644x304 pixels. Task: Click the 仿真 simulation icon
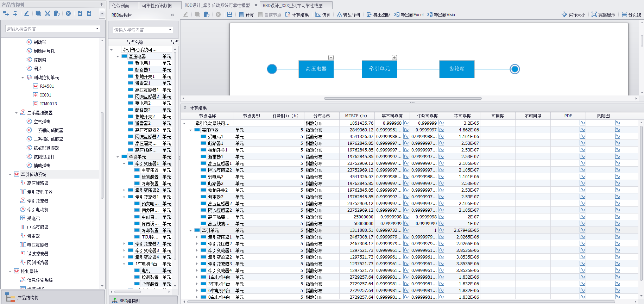click(x=323, y=14)
